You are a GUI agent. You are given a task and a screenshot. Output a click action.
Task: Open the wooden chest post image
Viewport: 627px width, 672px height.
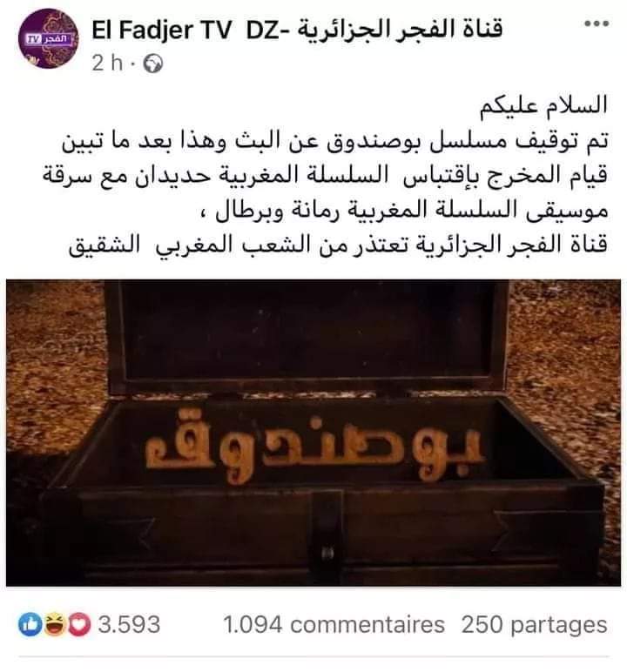pyautogui.click(x=313, y=433)
